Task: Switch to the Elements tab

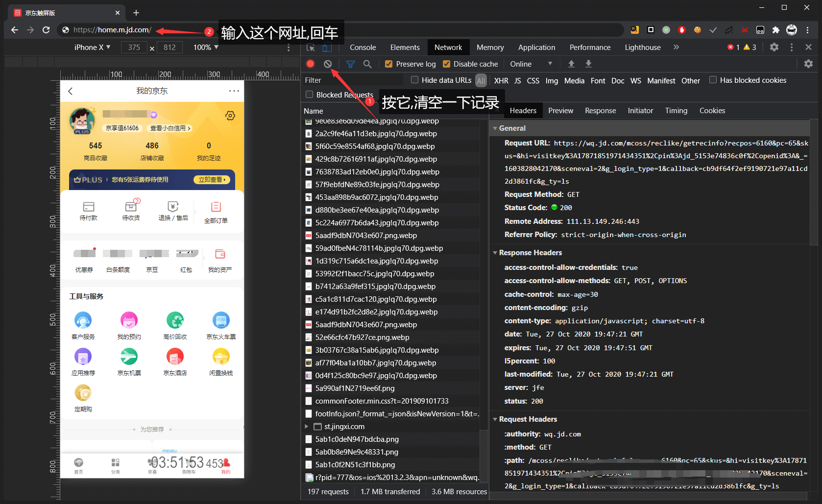Action: [405, 47]
